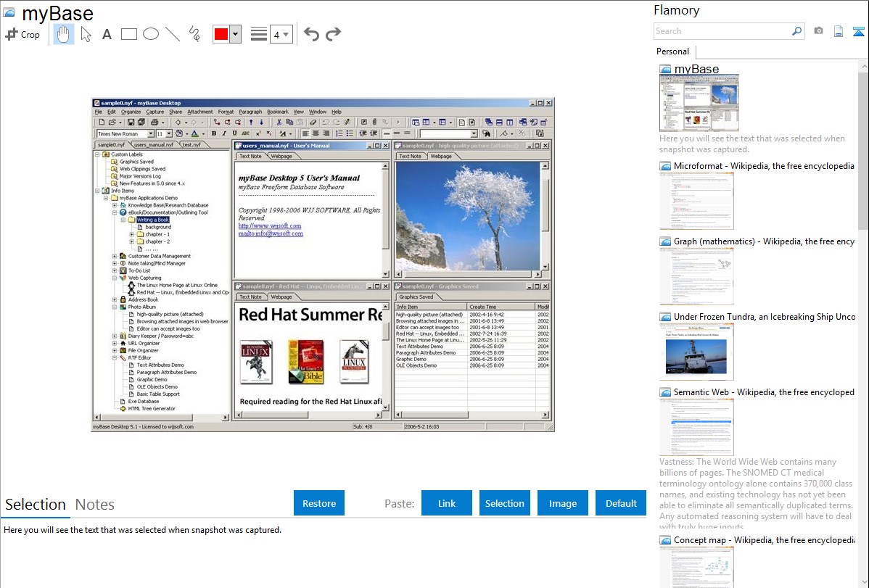Pick the ellipse drawing tool
869x588 pixels.
[151, 34]
